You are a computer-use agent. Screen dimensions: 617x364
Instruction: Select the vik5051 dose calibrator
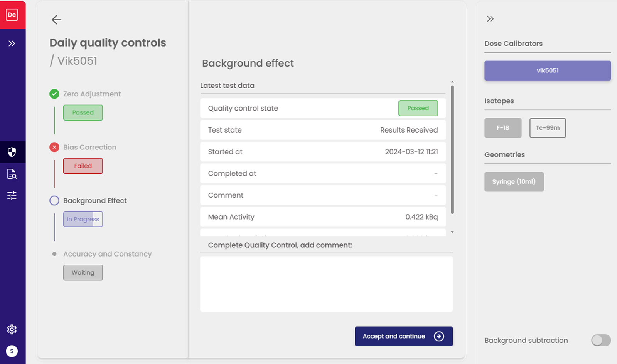click(547, 70)
